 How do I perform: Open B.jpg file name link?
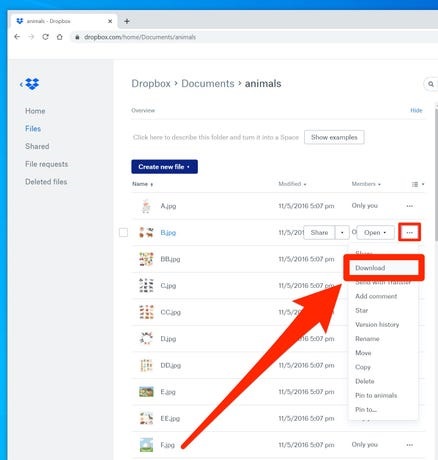(168, 233)
